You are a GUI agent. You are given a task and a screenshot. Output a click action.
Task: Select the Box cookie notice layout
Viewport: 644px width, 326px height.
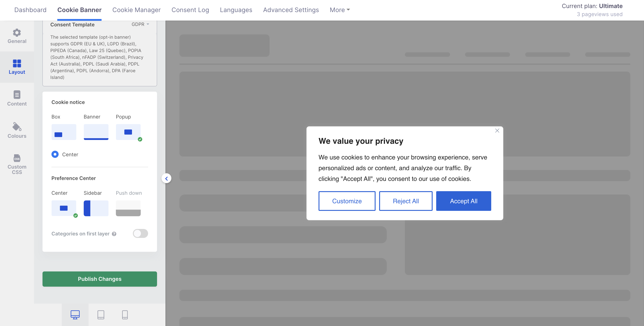(64, 132)
